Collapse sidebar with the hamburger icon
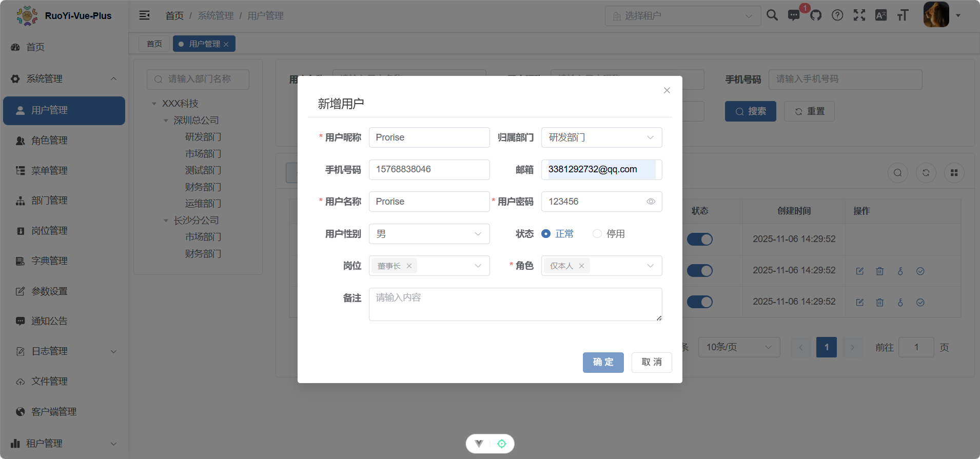This screenshot has height=459, width=980. coord(145,15)
